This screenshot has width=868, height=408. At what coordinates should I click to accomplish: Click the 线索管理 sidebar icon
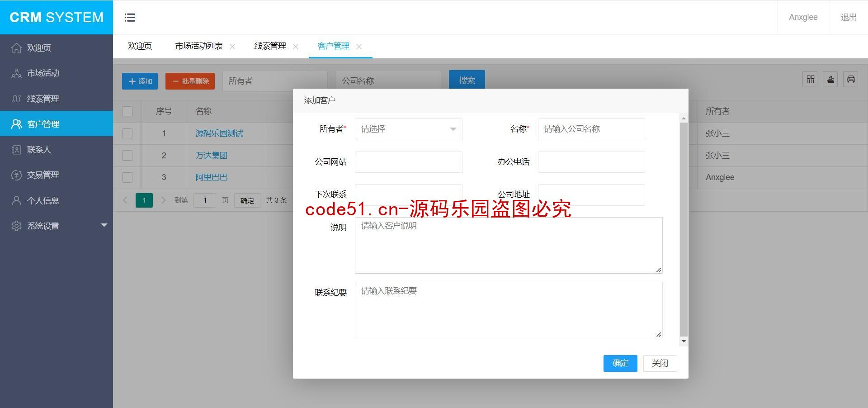(x=16, y=99)
